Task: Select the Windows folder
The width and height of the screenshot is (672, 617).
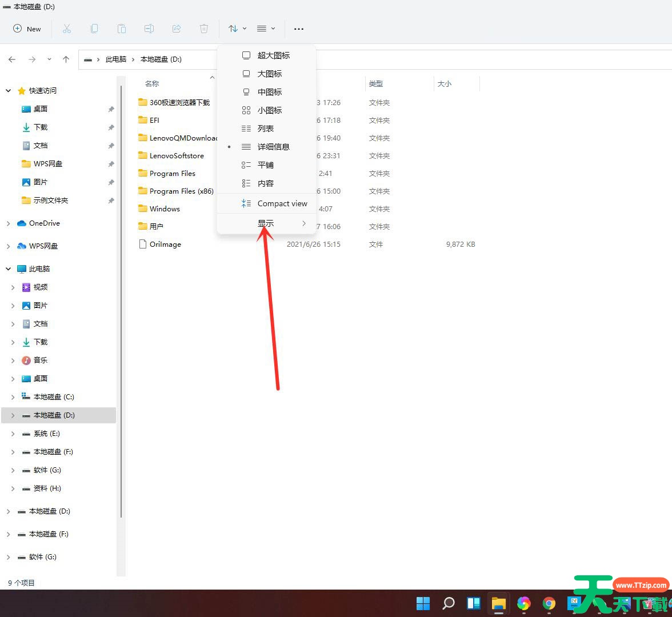Action: [159, 209]
